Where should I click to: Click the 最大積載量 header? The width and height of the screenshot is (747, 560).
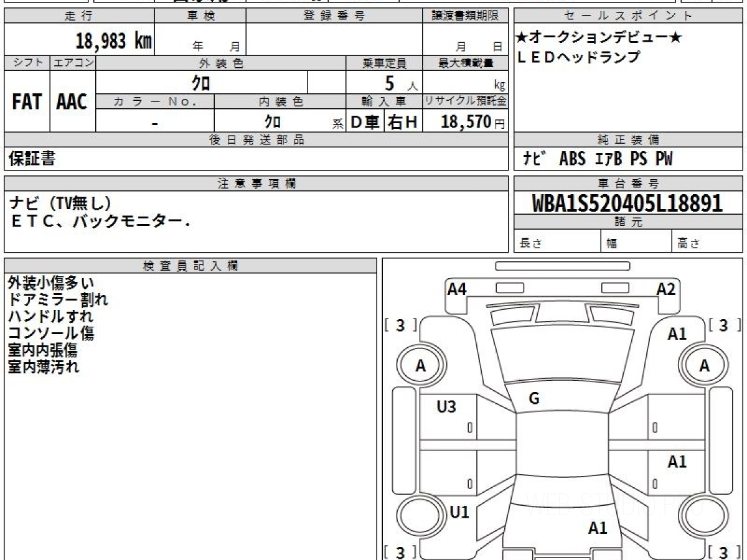[466, 63]
